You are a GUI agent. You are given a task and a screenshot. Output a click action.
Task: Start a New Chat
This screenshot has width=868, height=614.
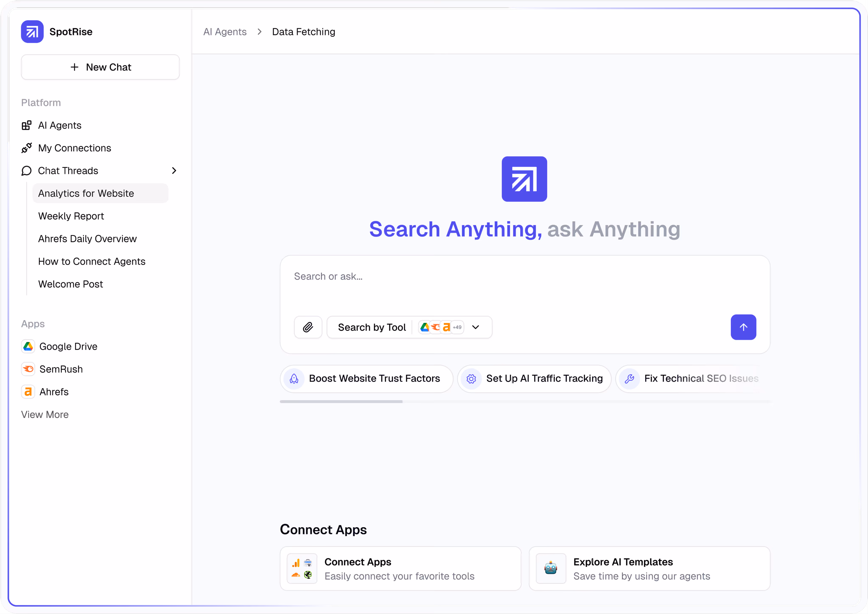click(x=100, y=67)
